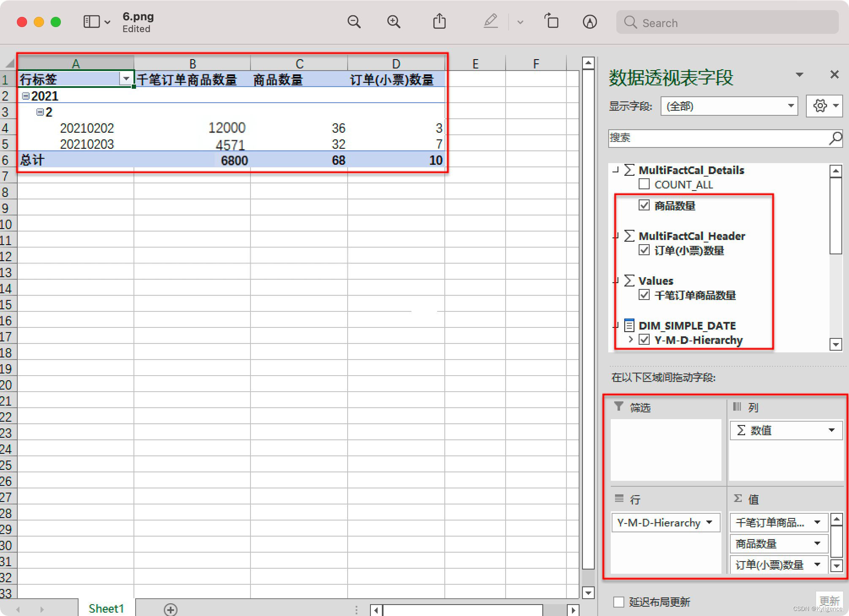
Task: Switch to the Sheet1 tab
Action: coord(106,608)
